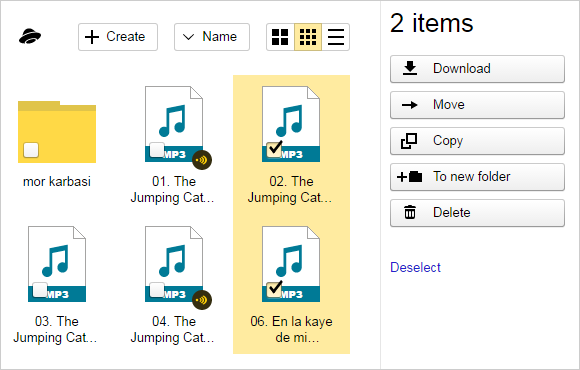Click the shared badge on 01 track

pyautogui.click(x=202, y=160)
